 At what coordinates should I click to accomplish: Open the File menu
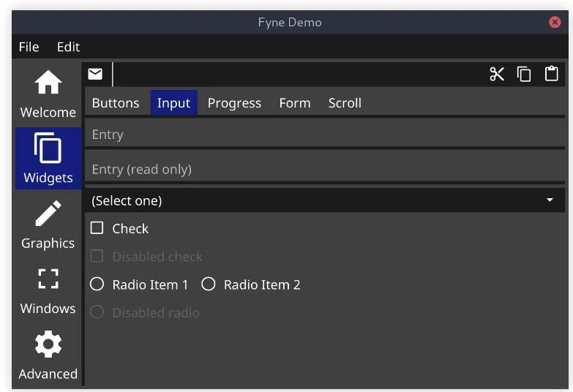[x=29, y=47]
